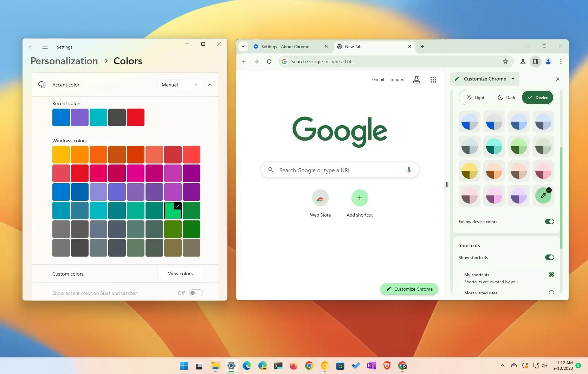
Task: Start voice search with microphone icon
Action: [409, 170]
